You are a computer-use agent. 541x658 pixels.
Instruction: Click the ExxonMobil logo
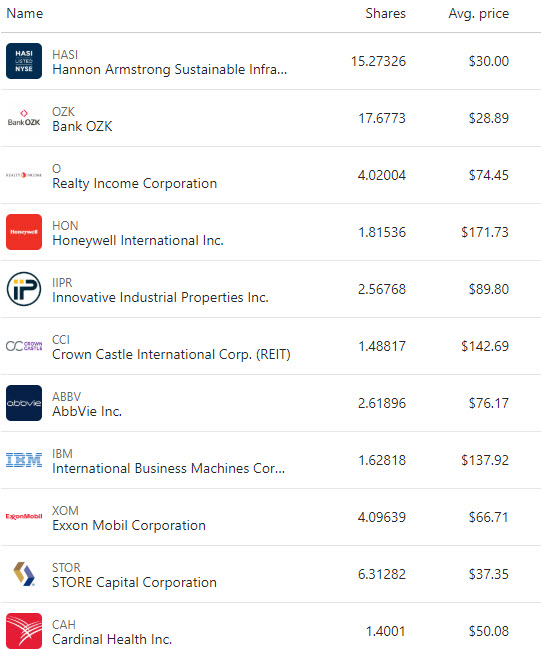point(24,517)
